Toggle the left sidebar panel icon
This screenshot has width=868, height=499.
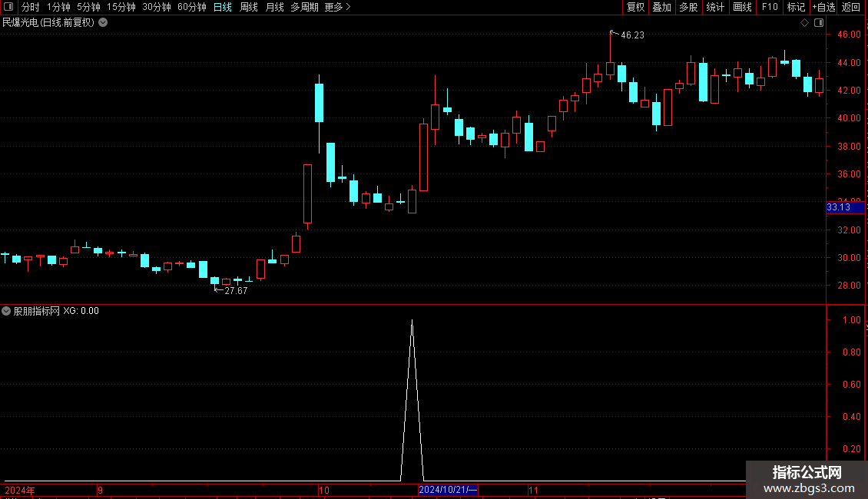click(x=8, y=7)
